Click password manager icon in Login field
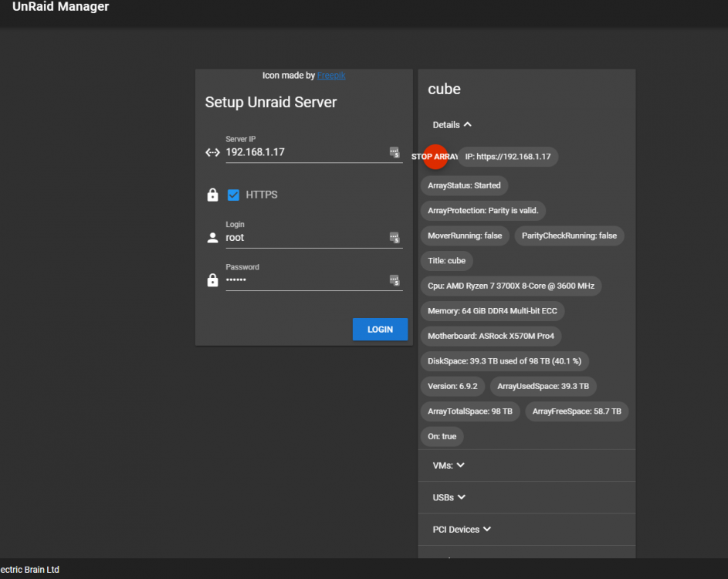 click(394, 238)
